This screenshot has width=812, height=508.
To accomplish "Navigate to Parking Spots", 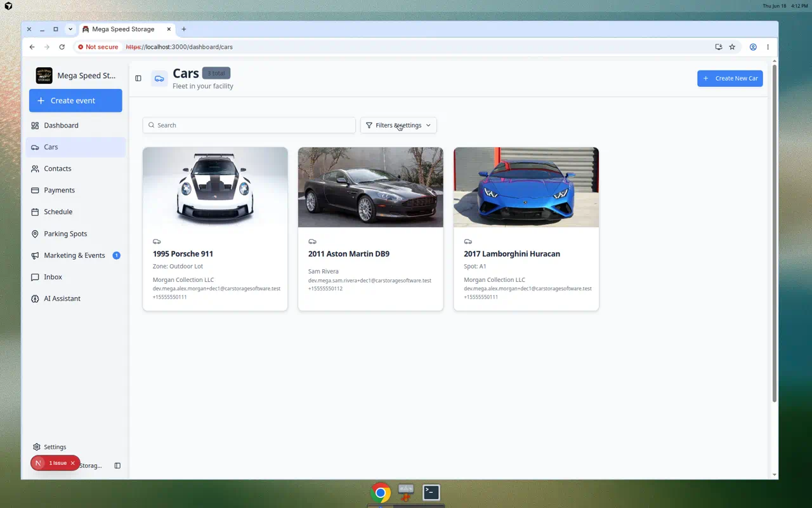I will (75, 234).
